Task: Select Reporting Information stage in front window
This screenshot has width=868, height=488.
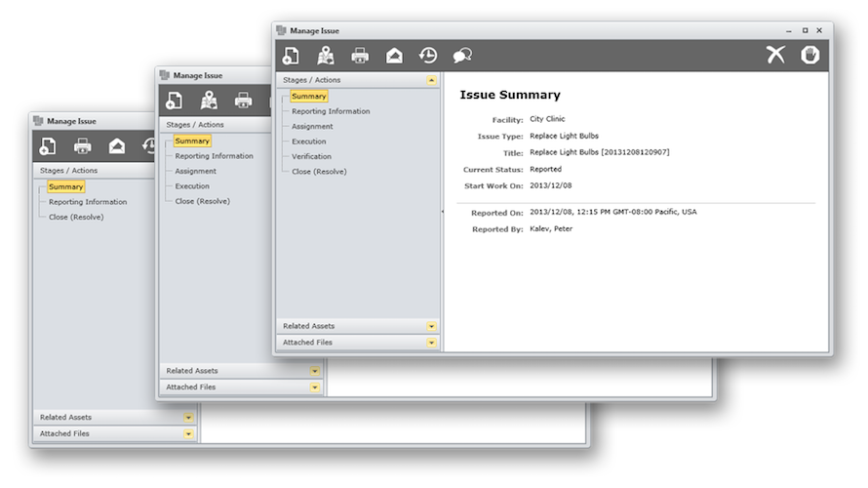Action: [331, 111]
